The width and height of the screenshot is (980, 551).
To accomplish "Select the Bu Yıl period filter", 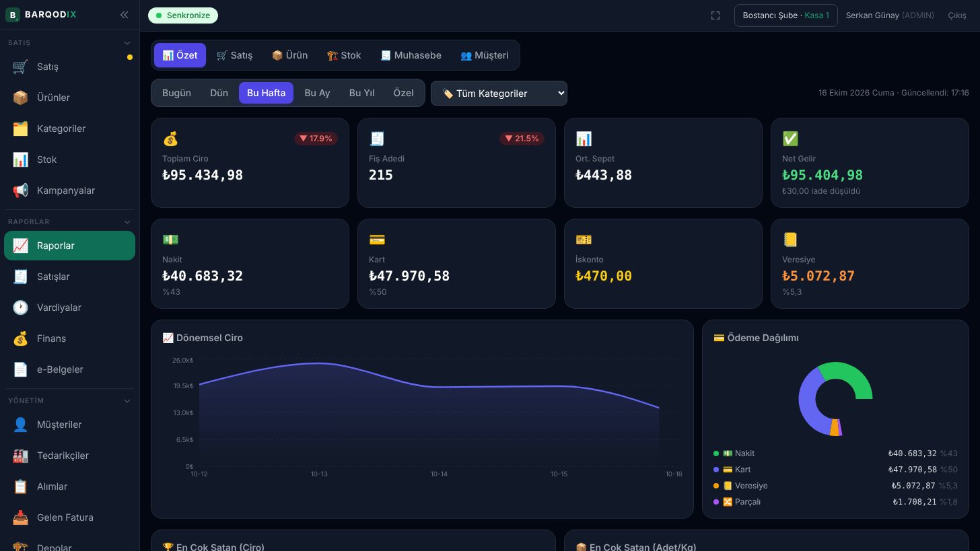I will pyautogui.click(x=361, y=93).
